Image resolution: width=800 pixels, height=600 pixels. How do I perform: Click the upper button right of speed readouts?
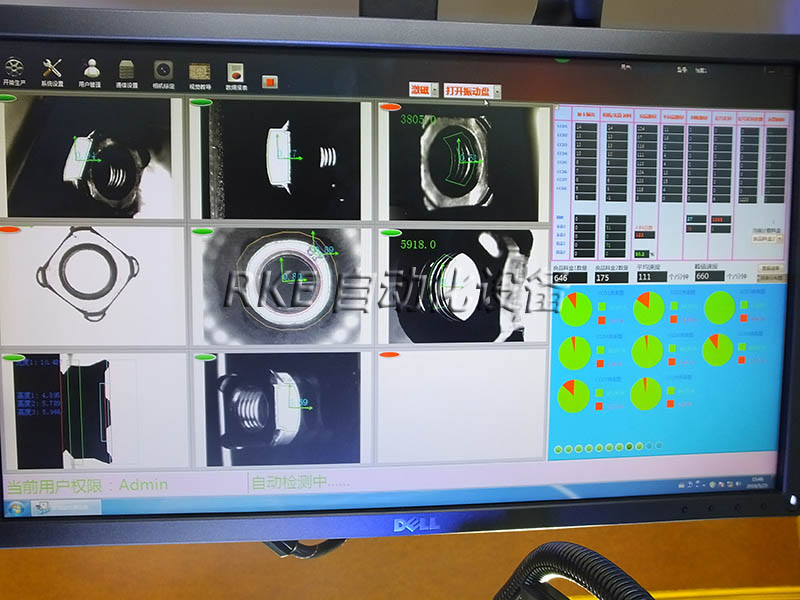[768, 268]
